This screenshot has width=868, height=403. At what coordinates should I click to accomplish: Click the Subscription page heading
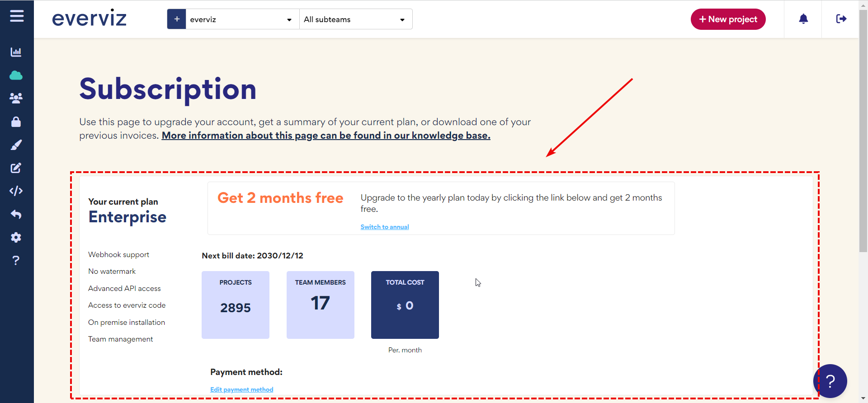[168, 89]
